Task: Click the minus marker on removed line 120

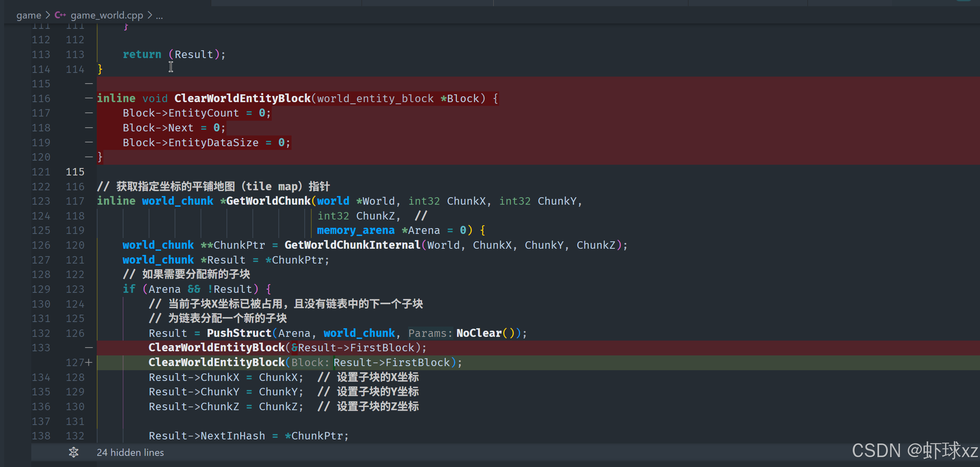Action: (89, 157)
